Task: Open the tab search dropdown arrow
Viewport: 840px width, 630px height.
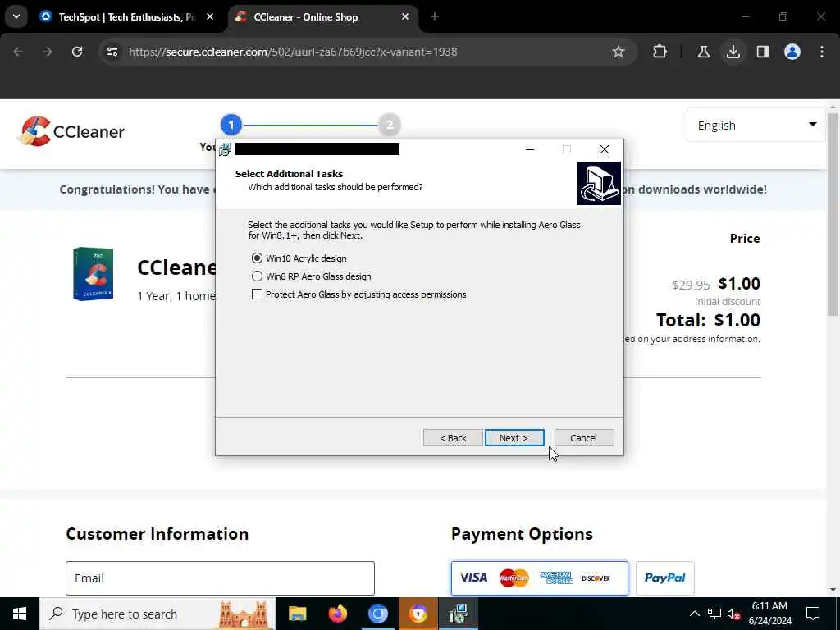Action: (x=16, y=17)
